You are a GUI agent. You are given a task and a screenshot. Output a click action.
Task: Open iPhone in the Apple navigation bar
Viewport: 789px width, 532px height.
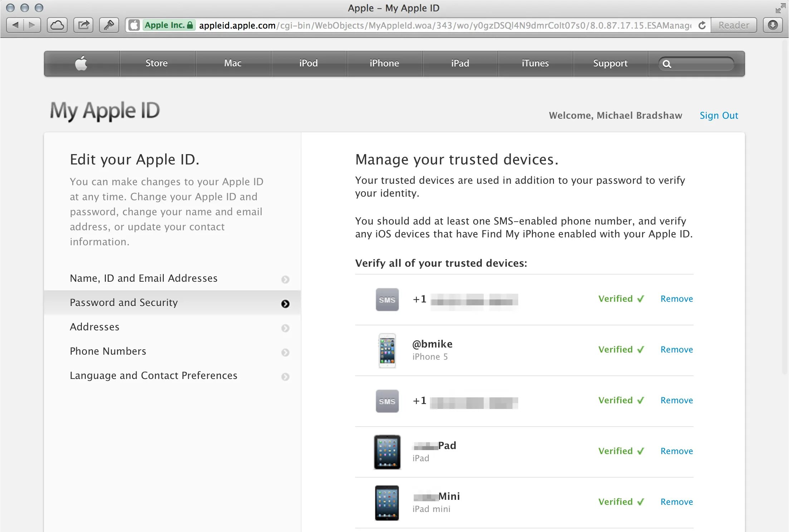point(384,63)
